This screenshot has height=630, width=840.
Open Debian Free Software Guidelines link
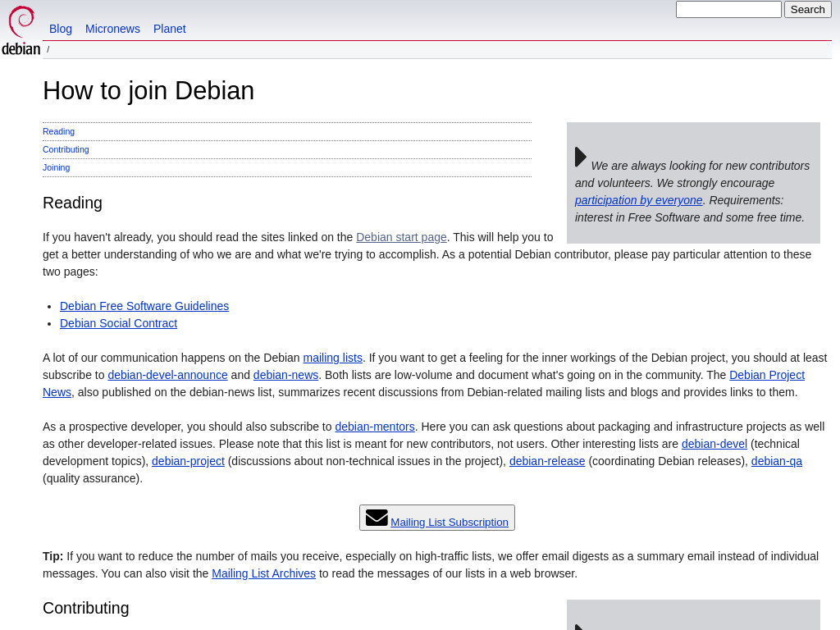pyautogui.click(x=144, y=306)
